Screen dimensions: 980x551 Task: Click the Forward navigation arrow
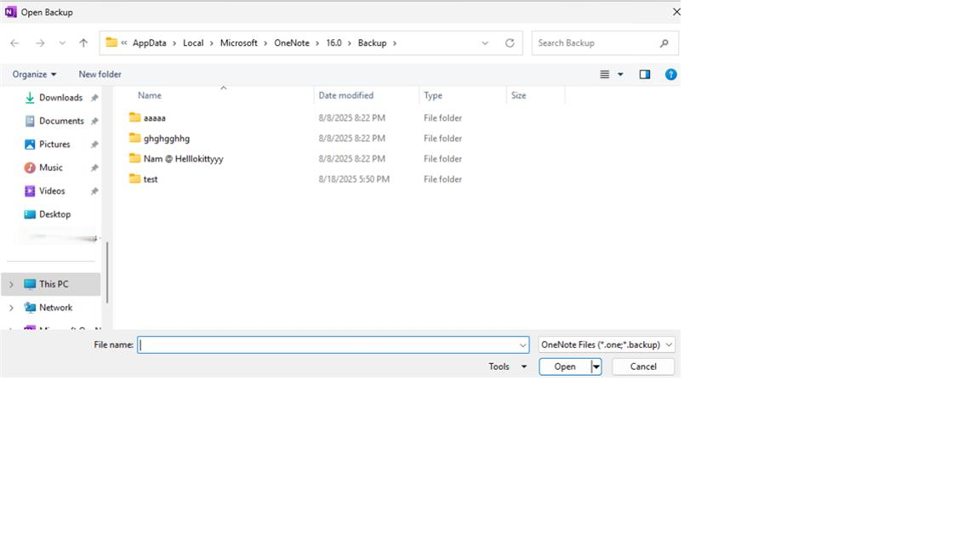[x=40, y=43]
